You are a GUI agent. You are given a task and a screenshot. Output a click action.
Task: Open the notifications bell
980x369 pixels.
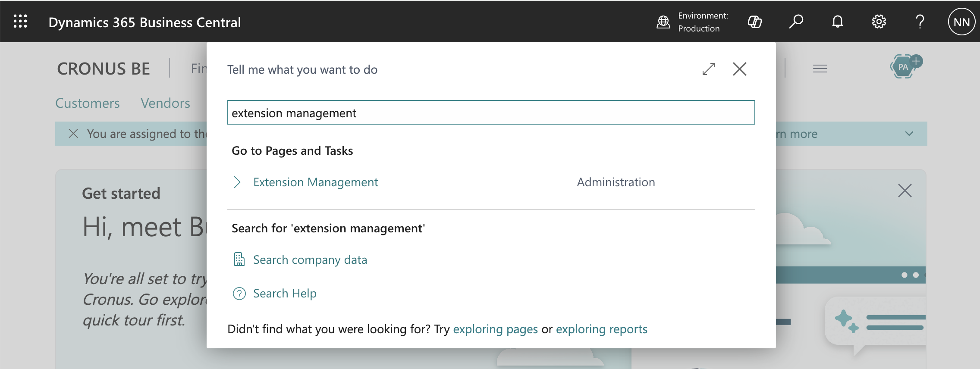[837, 22]
